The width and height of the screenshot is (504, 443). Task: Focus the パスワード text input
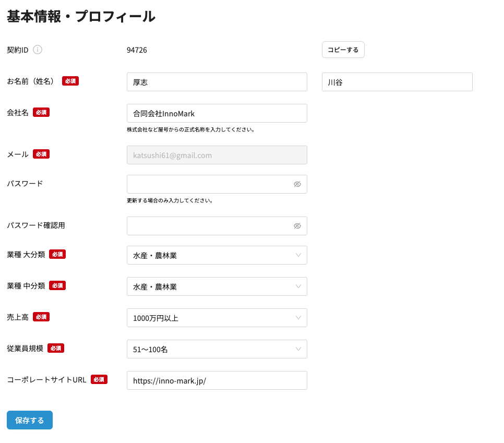click(209, 184)
